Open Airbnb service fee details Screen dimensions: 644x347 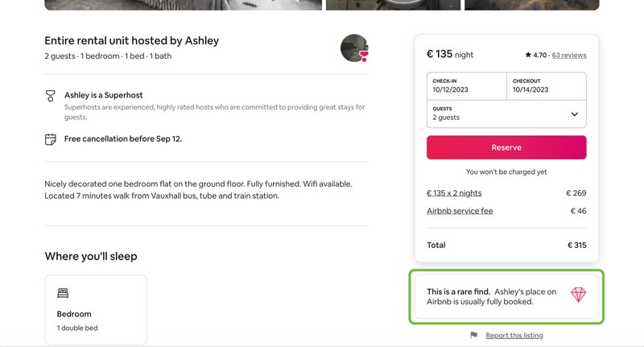pos(460,211)
